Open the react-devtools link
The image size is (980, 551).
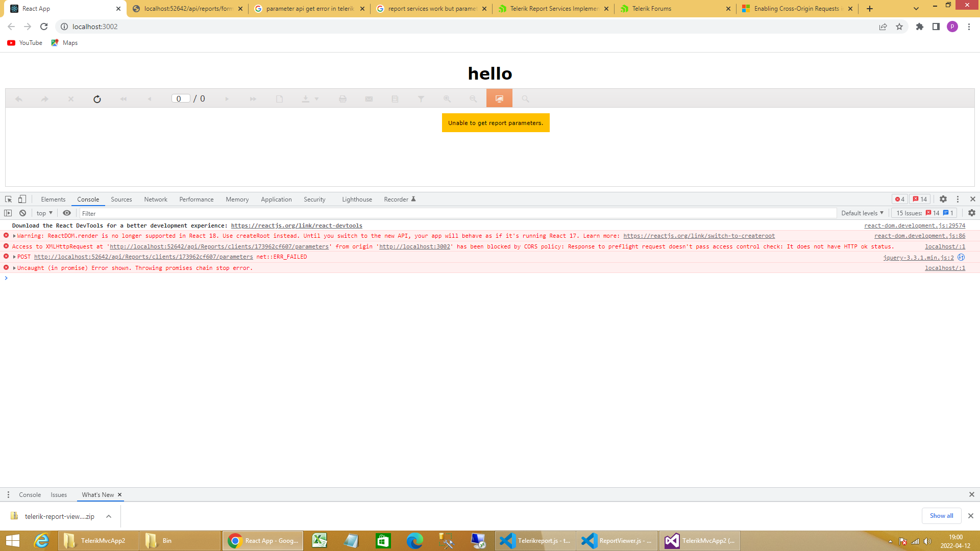click(x=296, y=226)
